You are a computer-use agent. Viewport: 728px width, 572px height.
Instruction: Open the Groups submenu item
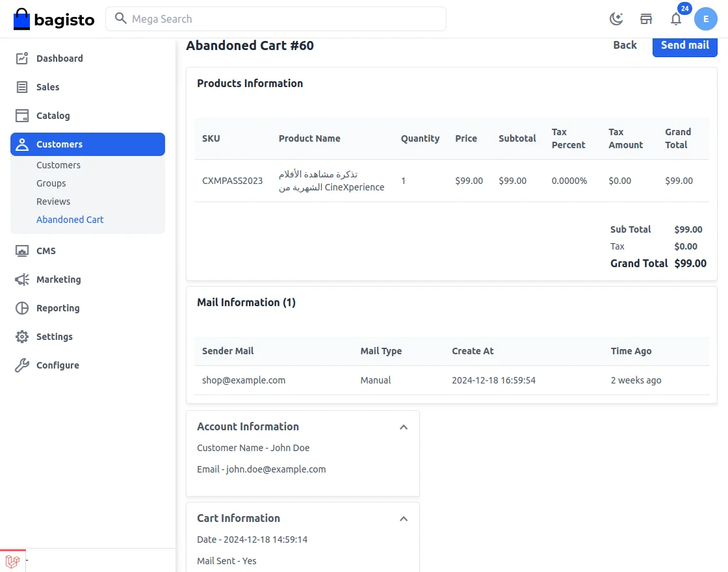51,183
